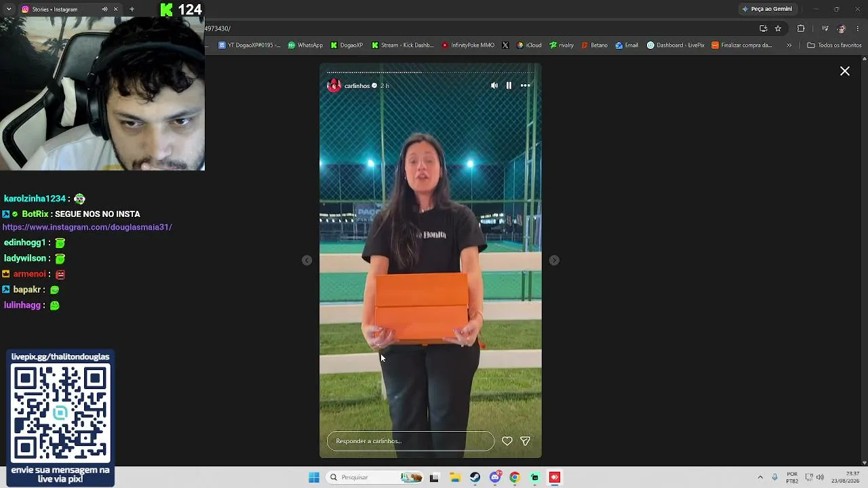Mute the Instagram story audio
Image resolution: width=868 pixels, height=488 pixels.
coord(494,85)
